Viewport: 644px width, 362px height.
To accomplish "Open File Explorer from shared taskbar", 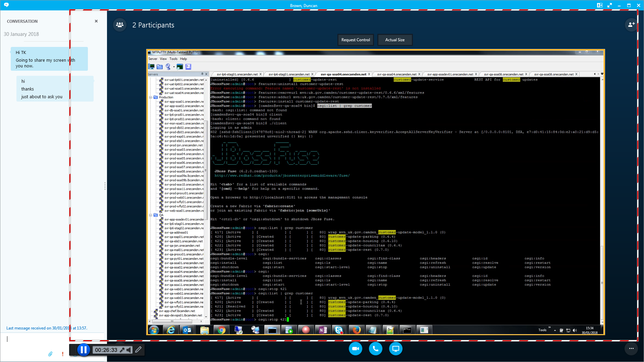I will (x=204, y=330).
